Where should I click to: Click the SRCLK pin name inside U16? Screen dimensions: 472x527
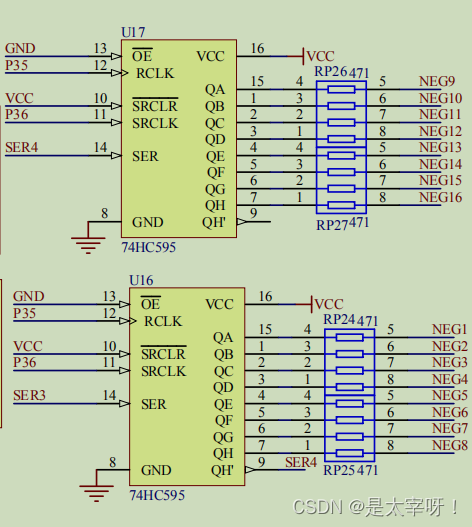pyautogui.click(x=163, y=371)
